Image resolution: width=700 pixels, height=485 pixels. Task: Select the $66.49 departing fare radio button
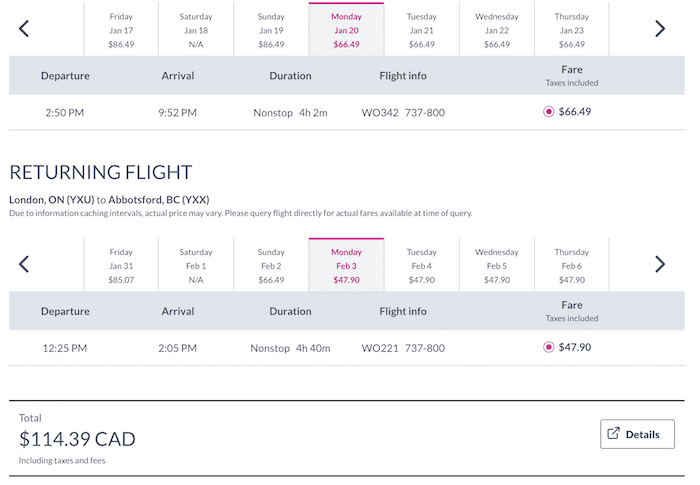[x=549, y=112]
